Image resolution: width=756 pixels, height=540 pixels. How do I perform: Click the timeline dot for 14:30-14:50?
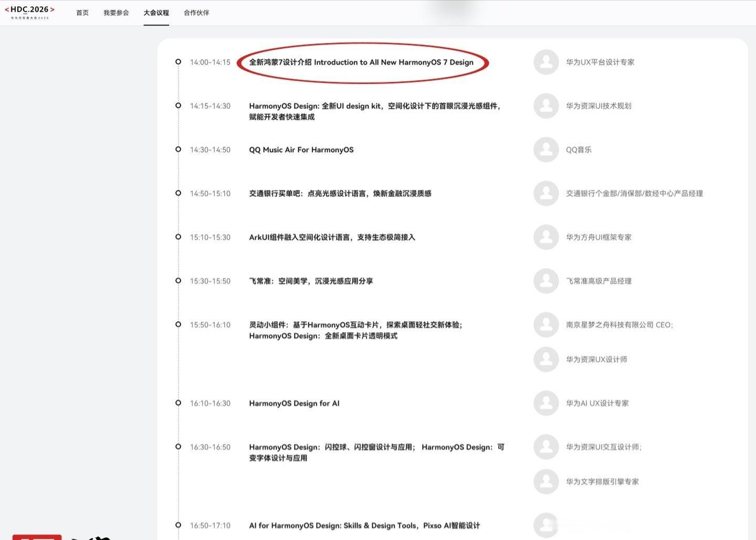(178, 149)
